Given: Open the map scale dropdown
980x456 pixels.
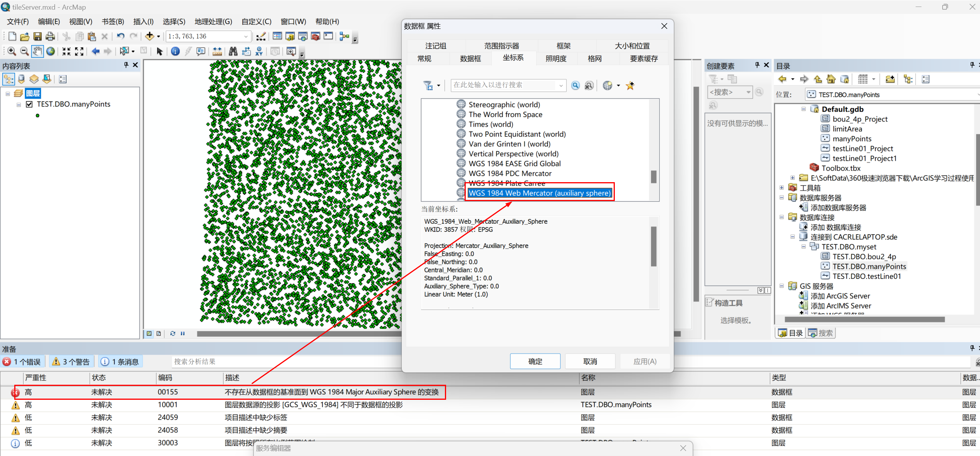Looking at the screenshot, I should tap(245, 36).
